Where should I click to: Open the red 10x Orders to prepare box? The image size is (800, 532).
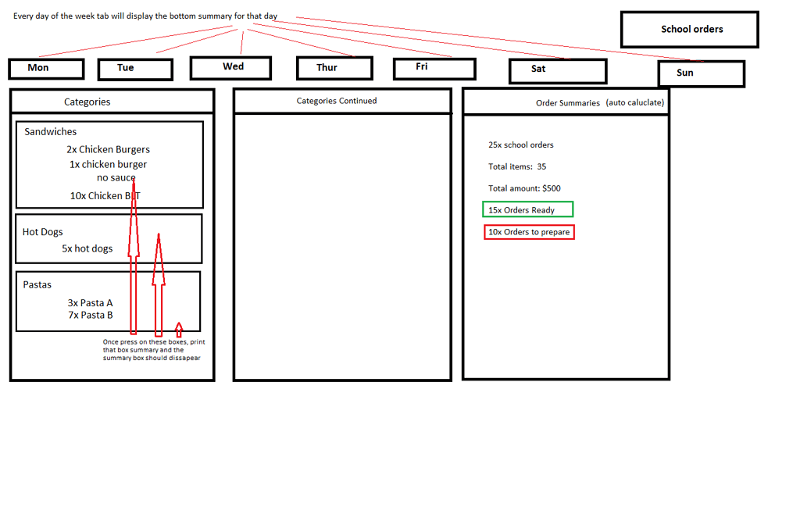[x=529, y=232]
